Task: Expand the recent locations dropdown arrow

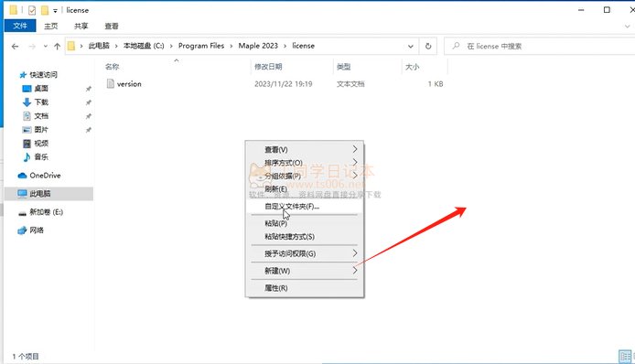Action: click(x=46, y=47)
